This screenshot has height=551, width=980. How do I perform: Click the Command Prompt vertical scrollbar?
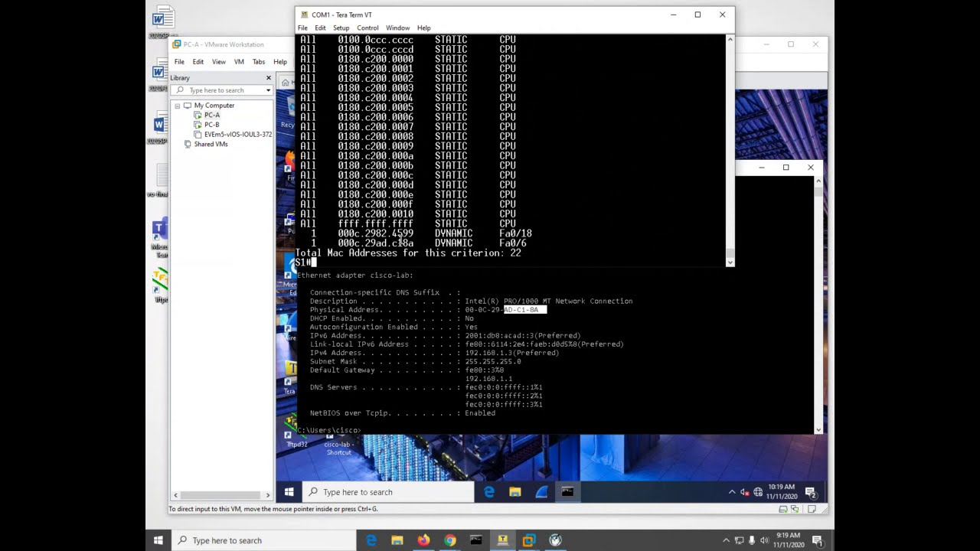[x=818, y=305]
